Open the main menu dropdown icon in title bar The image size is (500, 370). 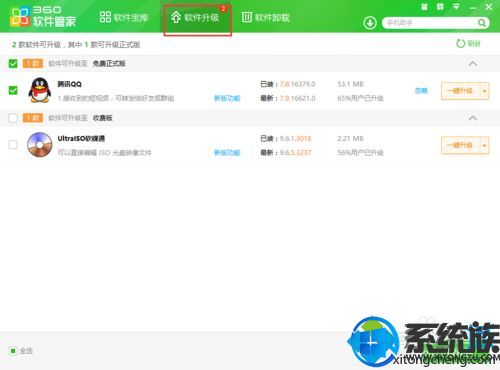tap(456, 7)
